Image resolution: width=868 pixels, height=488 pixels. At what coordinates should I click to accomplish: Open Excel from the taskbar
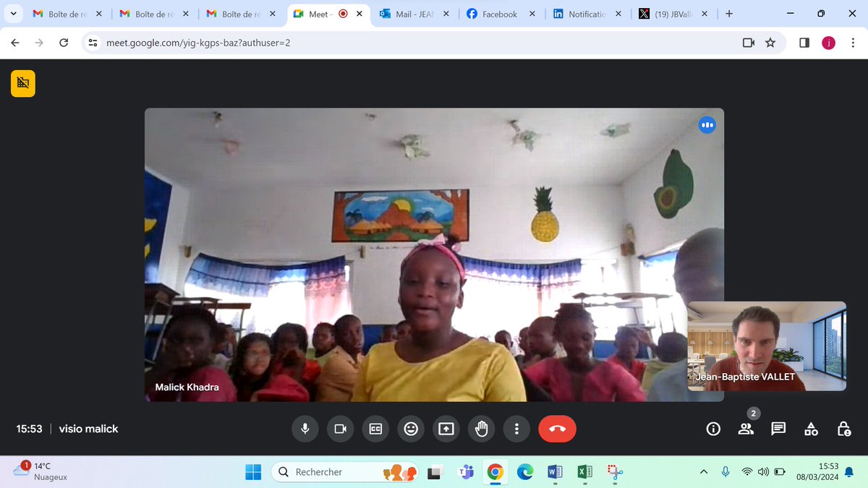[584, 472]
